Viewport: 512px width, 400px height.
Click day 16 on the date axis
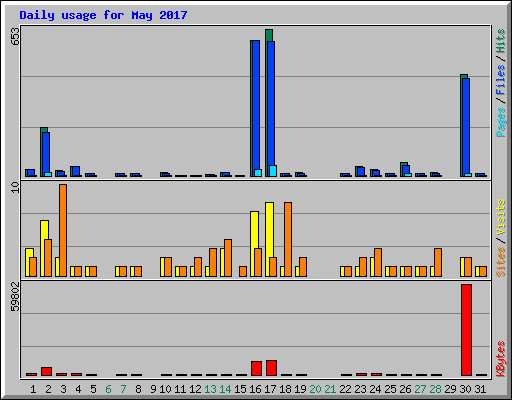[x=255, y=389]
